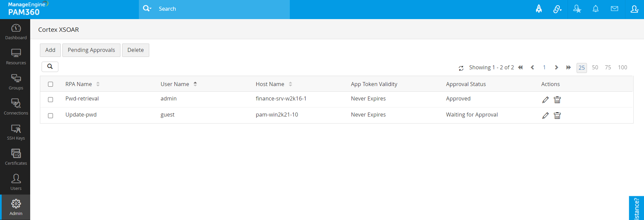
Task: Click the 'guest' user name cell
Action: (x=167, y=115)
